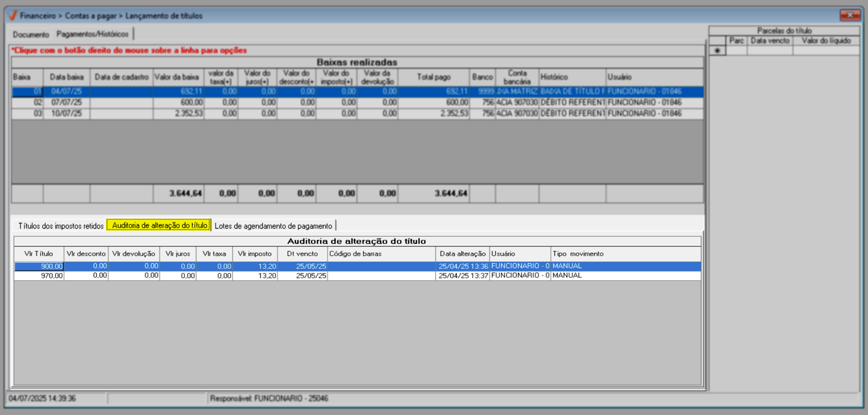Select baixa 02 row dated 07/07/25
The image size is (868, 415).
[67, 103]
